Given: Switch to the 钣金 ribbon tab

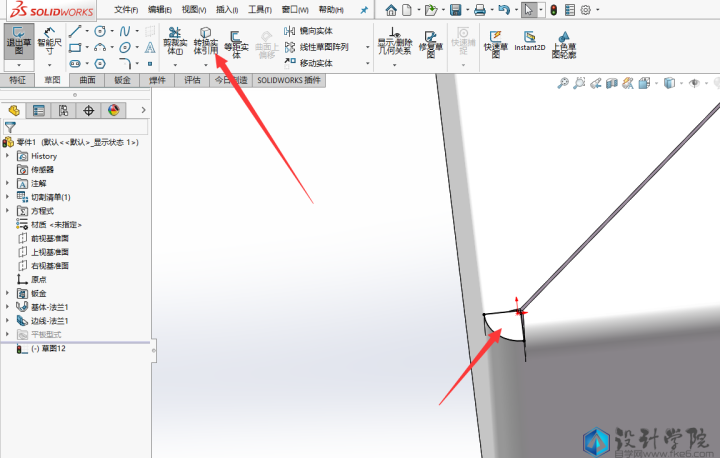Looking at the screenshot, I should point(123,79).
